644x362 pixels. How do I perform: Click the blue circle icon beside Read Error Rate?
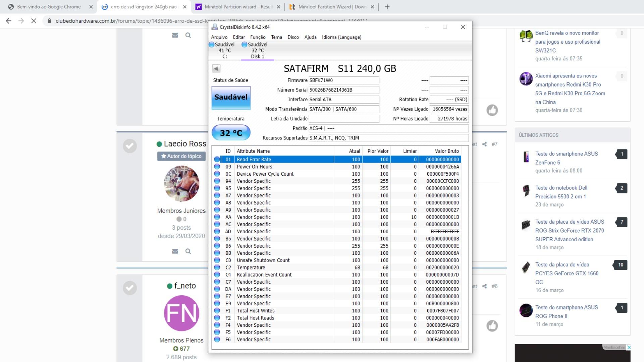coord(217,159)
